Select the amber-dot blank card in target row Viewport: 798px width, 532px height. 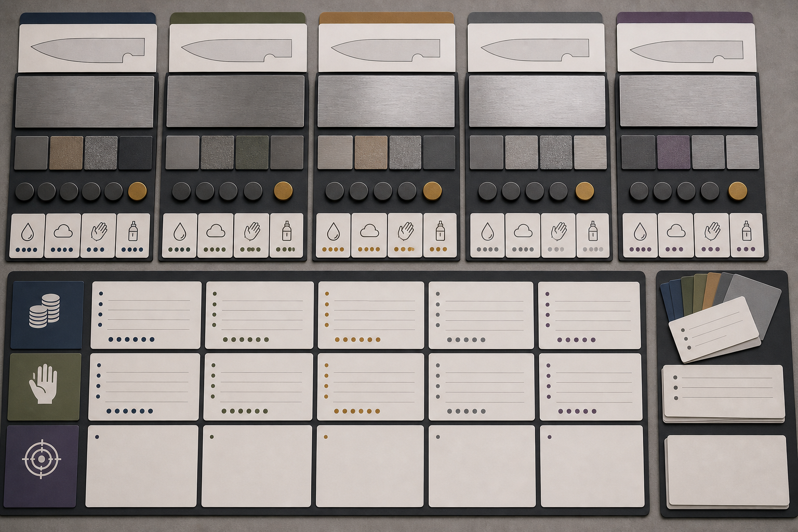(370, 466)
